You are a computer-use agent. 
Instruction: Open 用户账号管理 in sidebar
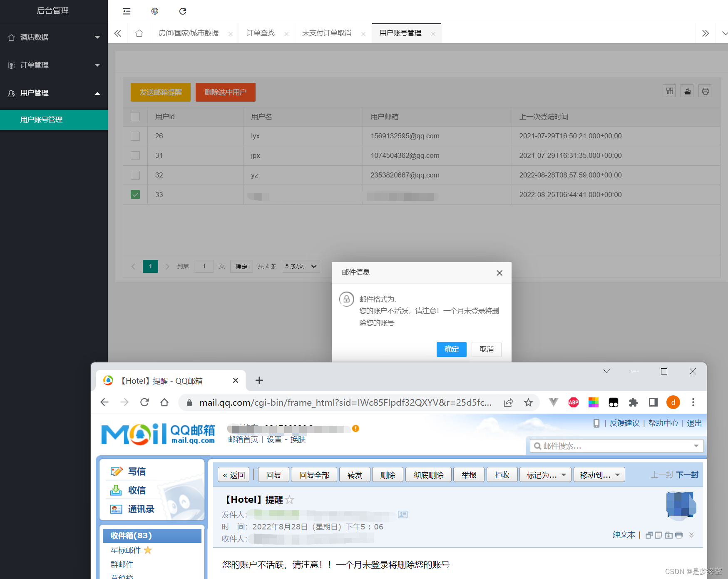point(54,120)
